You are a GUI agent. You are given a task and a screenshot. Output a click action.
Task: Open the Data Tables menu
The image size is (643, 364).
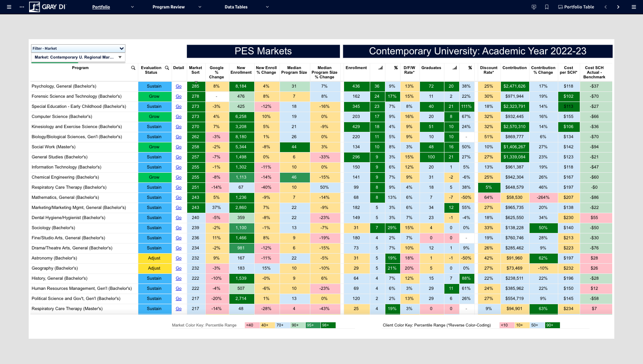[236, 7]
